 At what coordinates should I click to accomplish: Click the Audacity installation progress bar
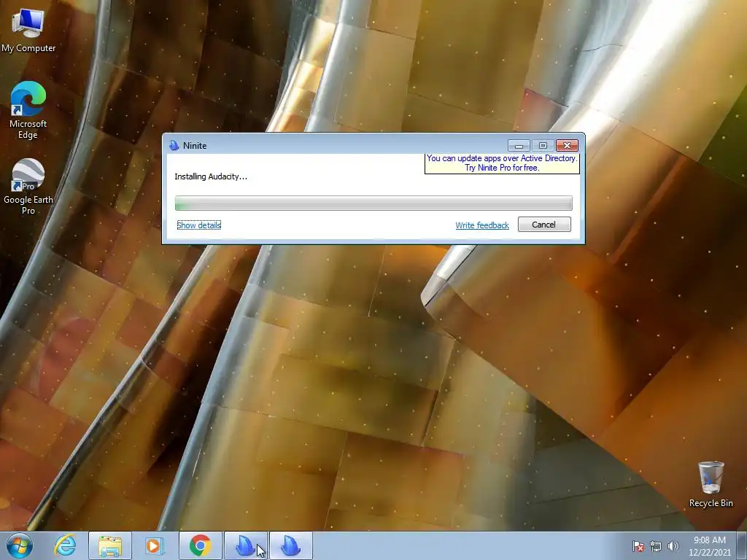tap(373, 203)
